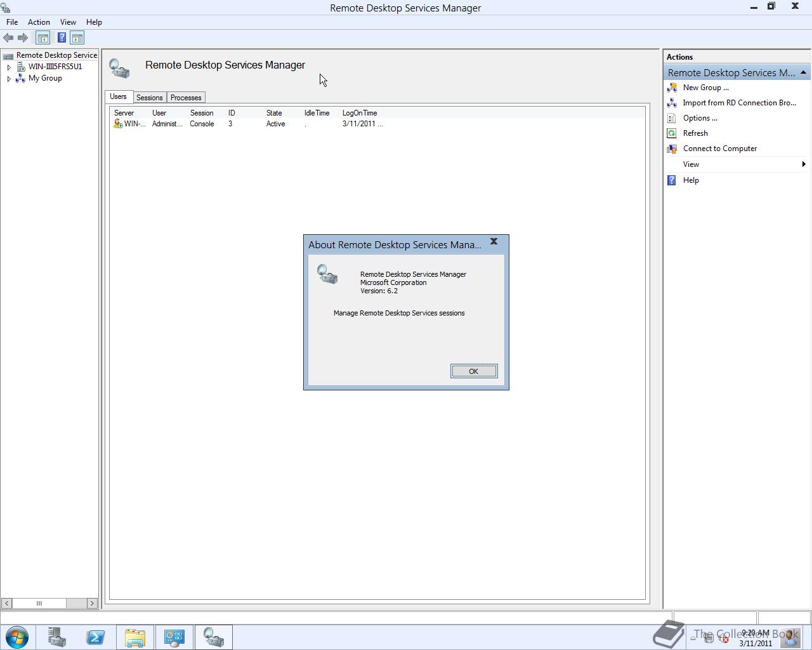Select the Console session cell
Screen dimensions: 812x650
202,124
